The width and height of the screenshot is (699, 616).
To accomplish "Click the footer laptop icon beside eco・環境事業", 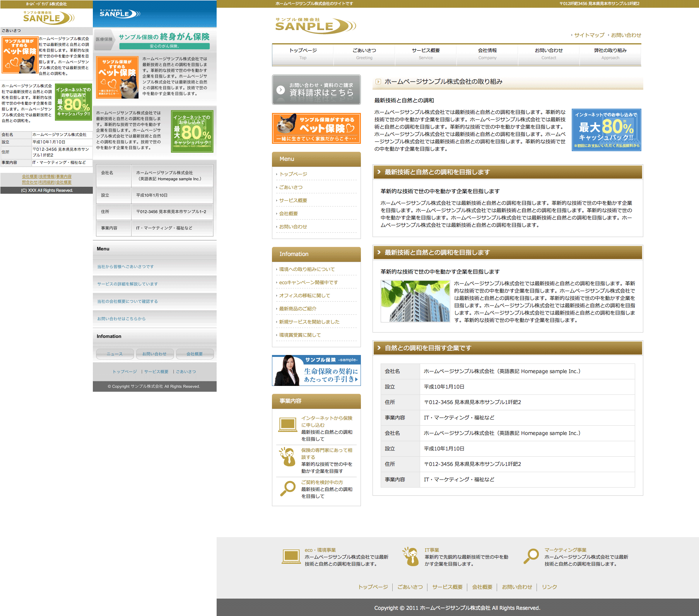I will click(x=291, y=557).
